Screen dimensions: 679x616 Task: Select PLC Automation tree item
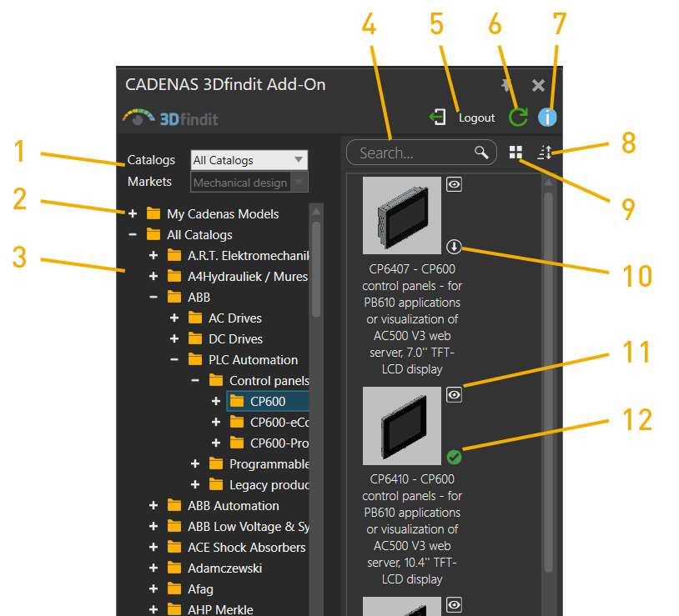(x=253, y=360)
